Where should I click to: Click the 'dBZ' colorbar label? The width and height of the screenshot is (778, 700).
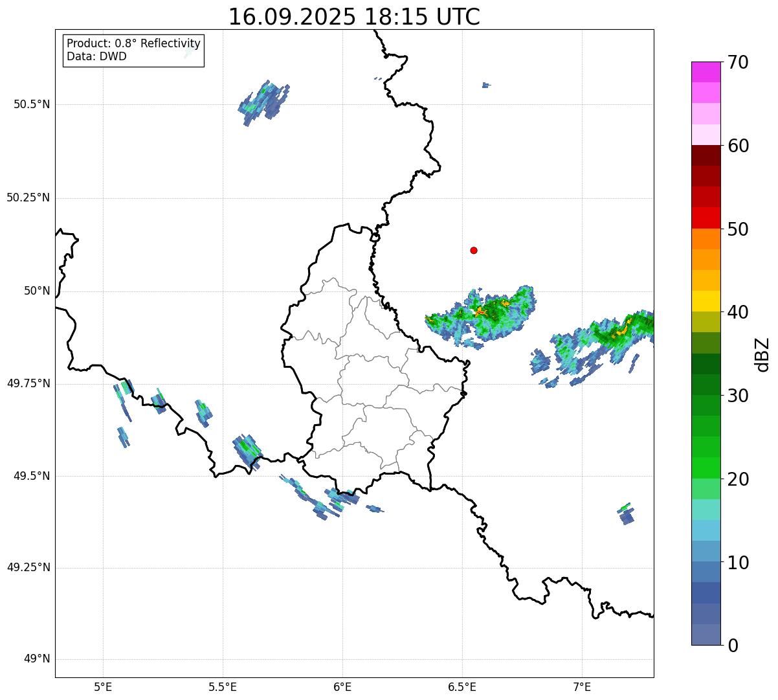point(763,354)
